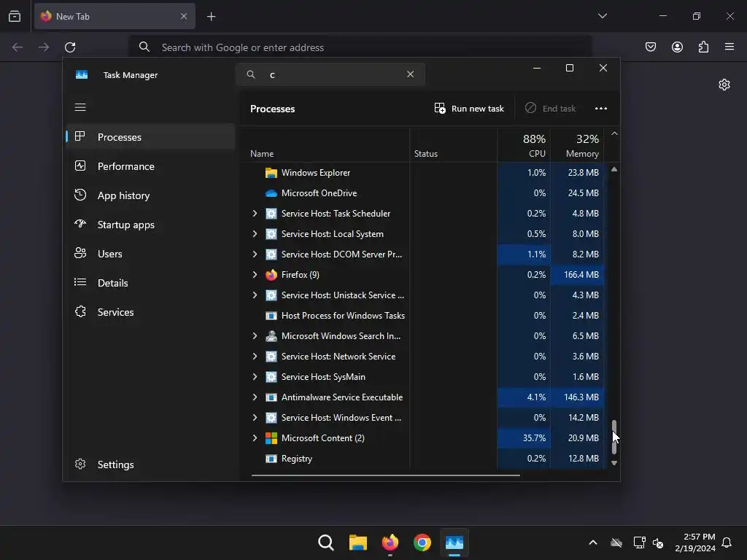Expand Microsoft Windows Search Indexer row
The height and width of the screenshot is (560, 747).
click(x=255, y=335)
